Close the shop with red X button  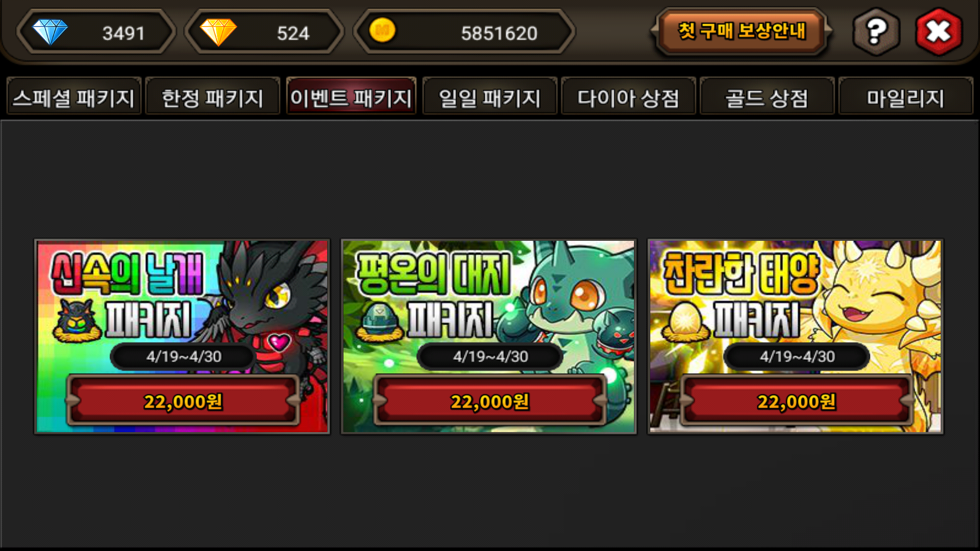tap(939, 32)
